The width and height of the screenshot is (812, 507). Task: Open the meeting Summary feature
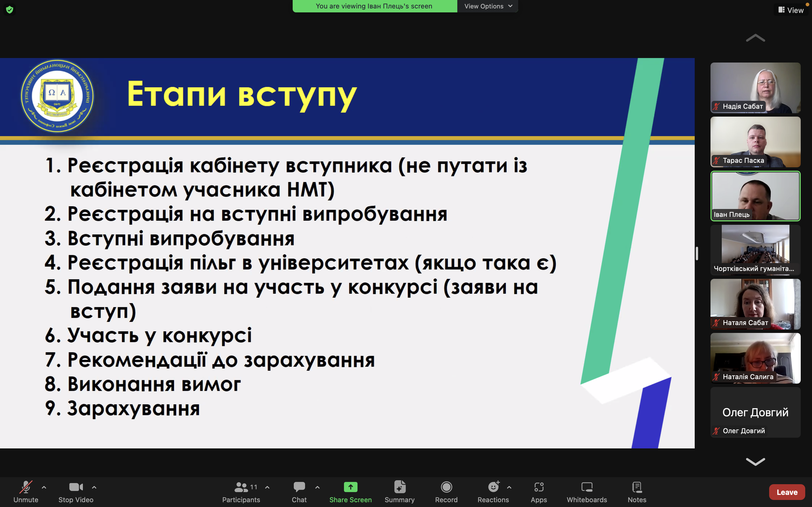coord(400,492)
